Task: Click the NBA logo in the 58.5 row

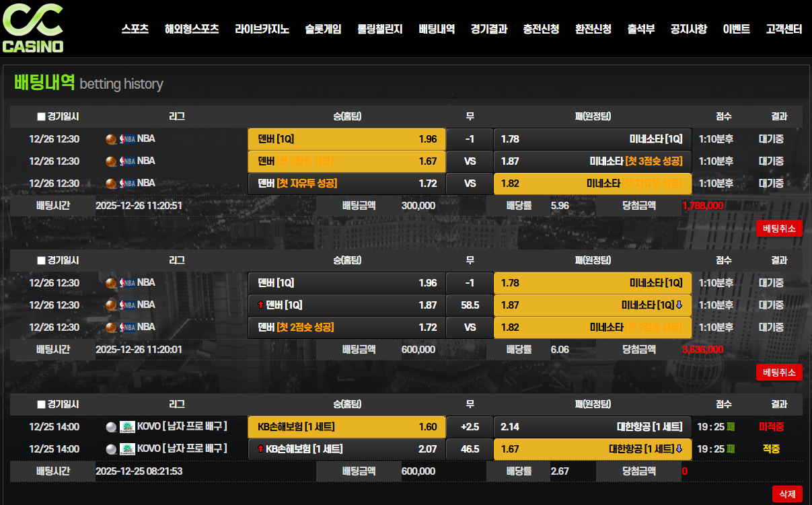Action: 127,305
